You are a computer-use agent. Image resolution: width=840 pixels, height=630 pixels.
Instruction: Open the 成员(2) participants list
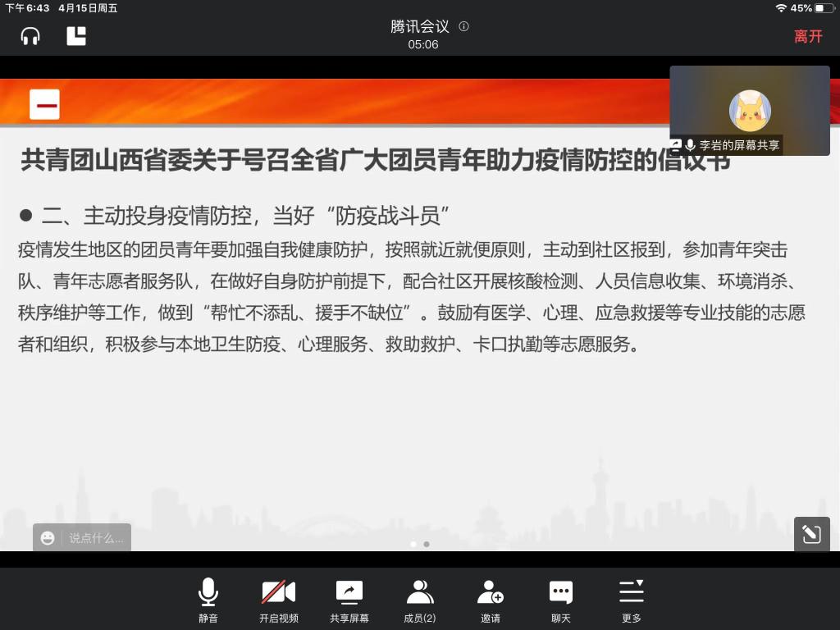pos(420,600)
